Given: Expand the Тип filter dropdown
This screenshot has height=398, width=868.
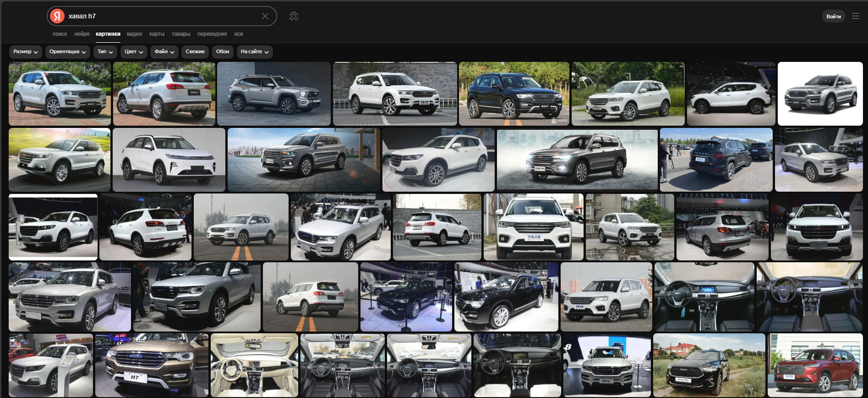Looking at the screenshot, I should [x=105, y=52].
